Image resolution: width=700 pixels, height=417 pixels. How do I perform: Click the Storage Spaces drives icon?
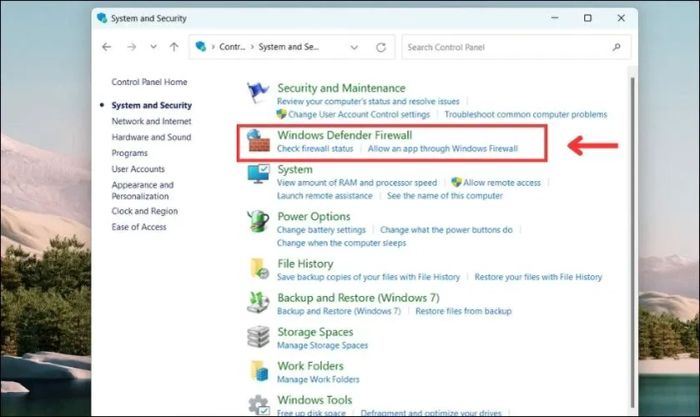[x=258, y=337]
